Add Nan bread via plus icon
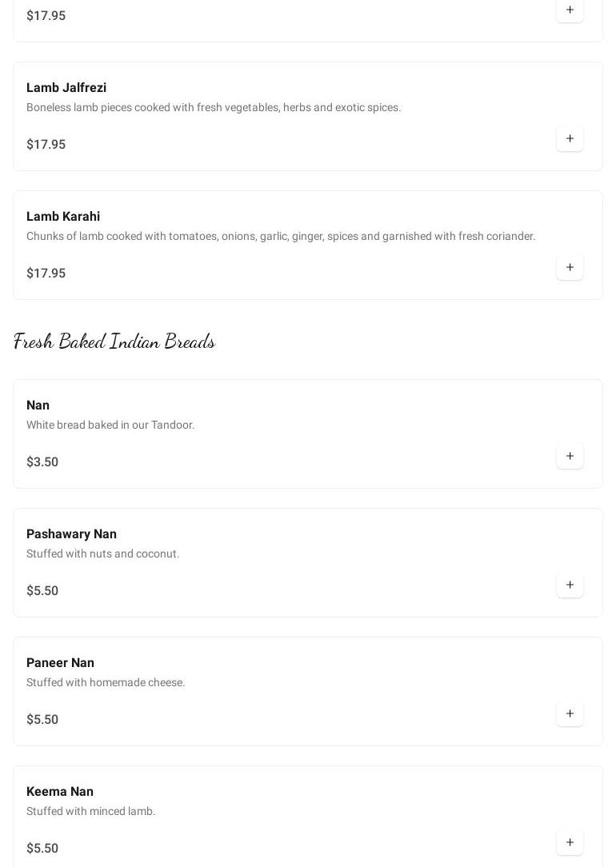The width and height of the screenshot is (616, 867). [570, 457]
